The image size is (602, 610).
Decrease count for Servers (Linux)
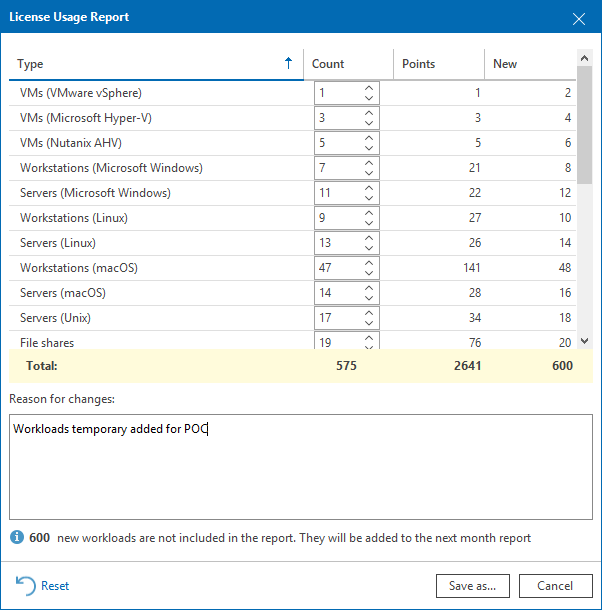click(369, 247)
